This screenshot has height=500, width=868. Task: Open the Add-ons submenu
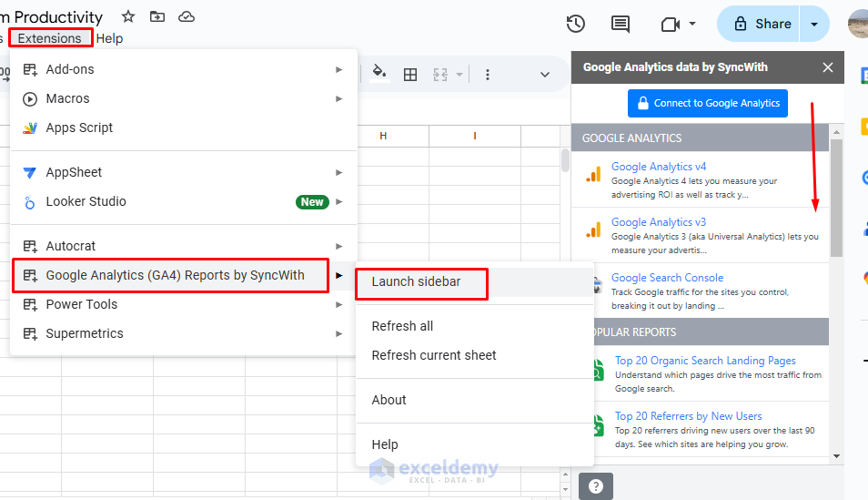click(183, 69)
